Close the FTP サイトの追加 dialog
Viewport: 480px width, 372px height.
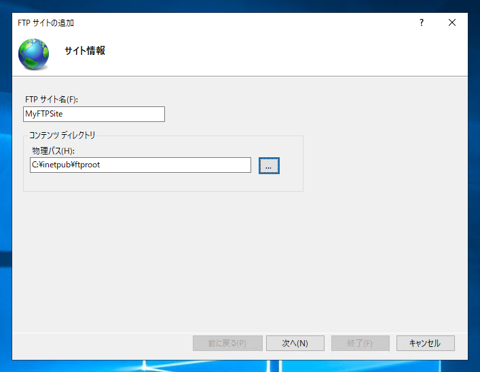pyautogui.click(x=452, y=23)
